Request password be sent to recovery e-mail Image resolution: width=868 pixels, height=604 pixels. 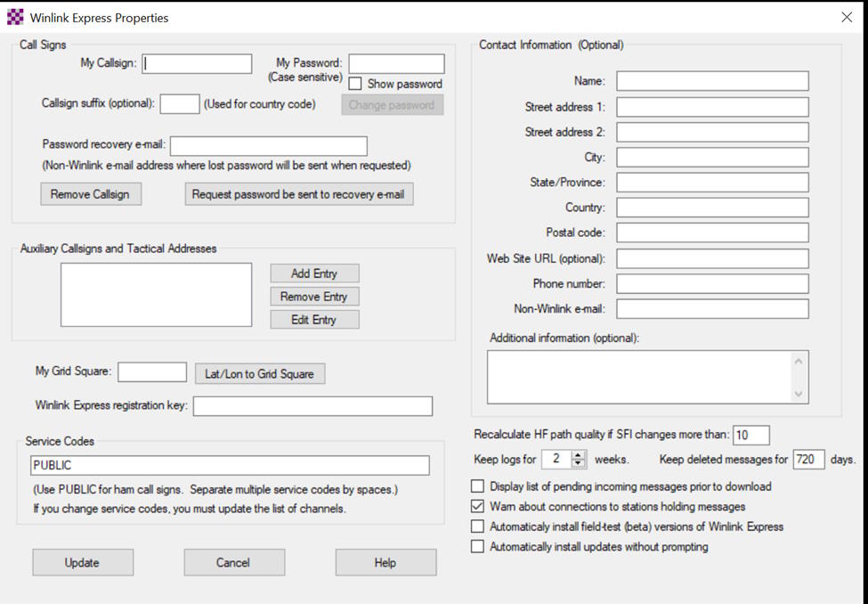pos(298,194)
